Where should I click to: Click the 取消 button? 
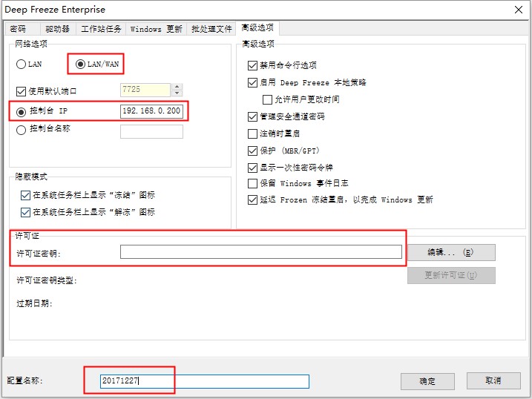tap(493, 380)
